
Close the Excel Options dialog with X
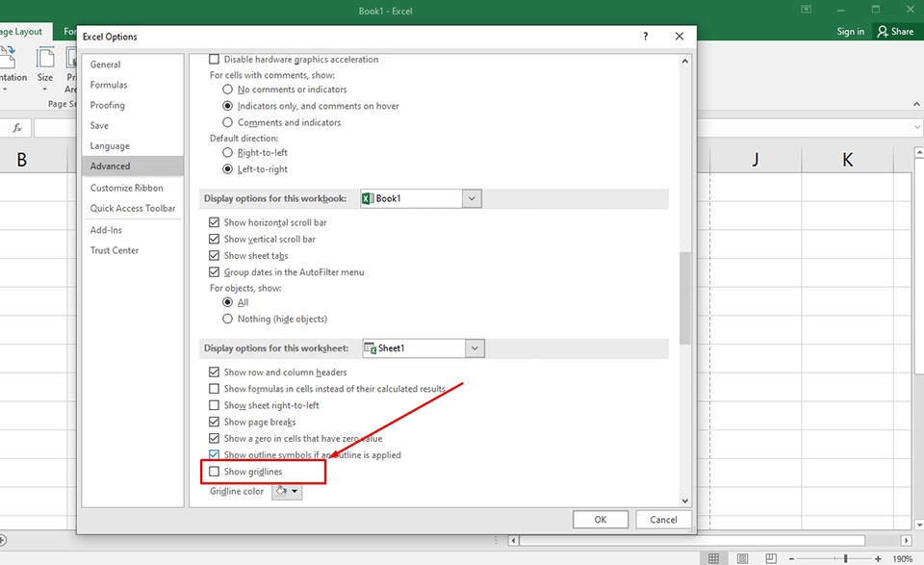click(680, 37)
